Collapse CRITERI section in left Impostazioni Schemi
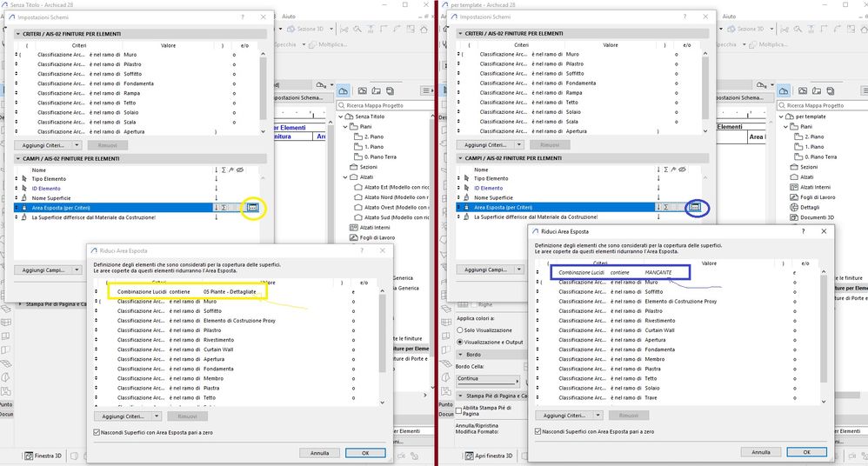The width and height of the screenshot is (868, 466). point(17,34)
